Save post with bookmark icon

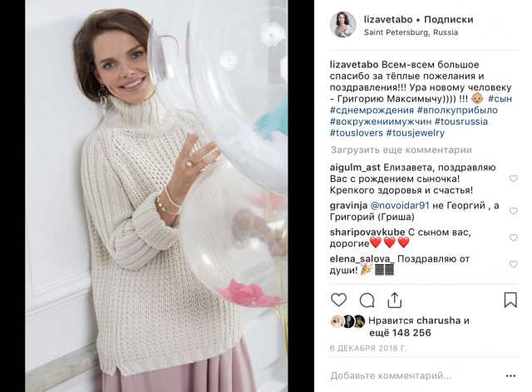click(510, 300)
